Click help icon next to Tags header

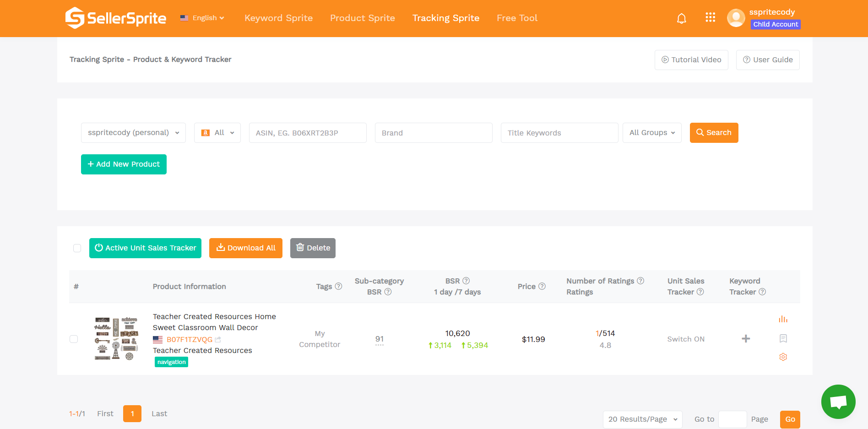pyautogui.click(x=338, y=286)
